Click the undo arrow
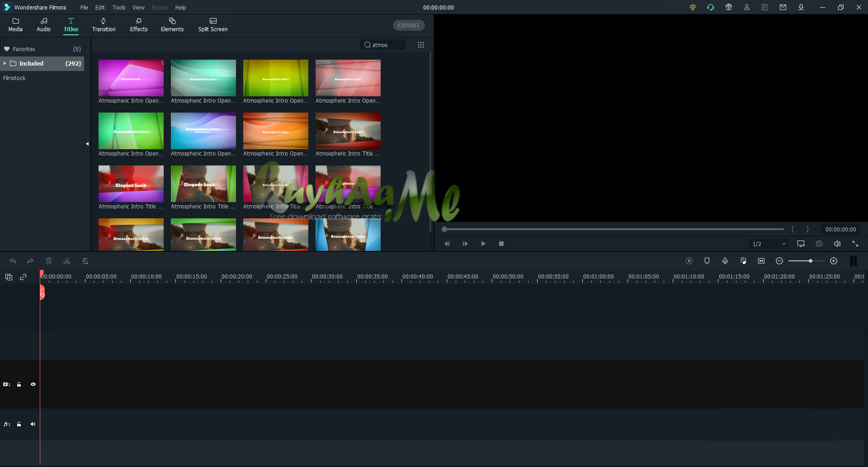The height and width of the screenshot is (467, 868). (x=13, y=261)
